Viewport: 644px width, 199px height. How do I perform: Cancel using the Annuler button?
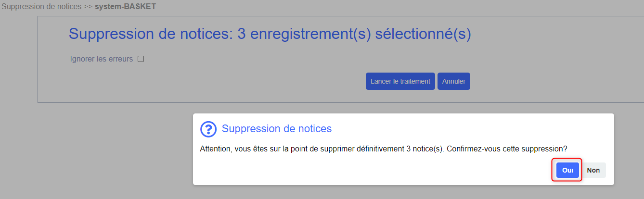pos(454,81)
